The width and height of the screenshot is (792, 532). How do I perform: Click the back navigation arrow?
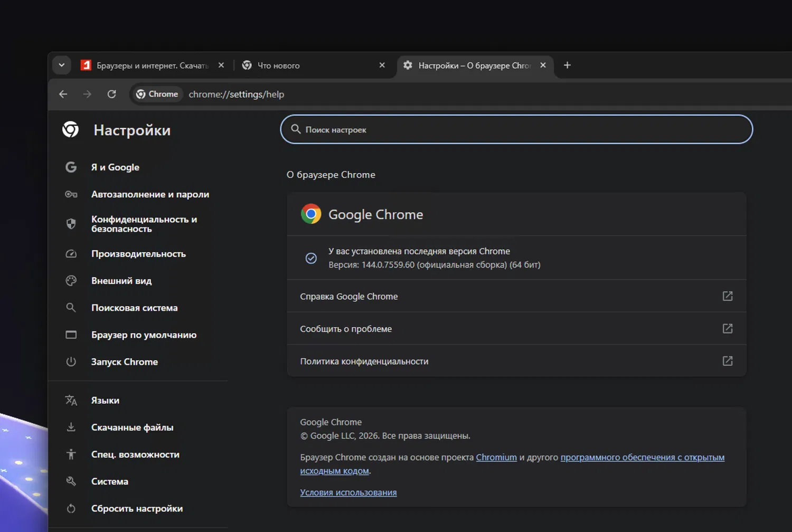point(63,94)
